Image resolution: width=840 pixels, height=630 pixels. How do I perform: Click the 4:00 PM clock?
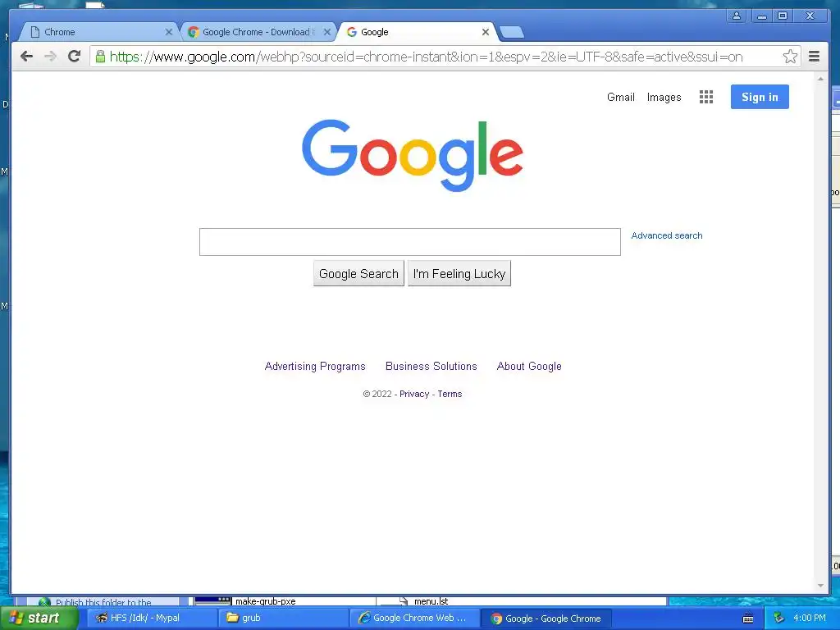point(810,618)
